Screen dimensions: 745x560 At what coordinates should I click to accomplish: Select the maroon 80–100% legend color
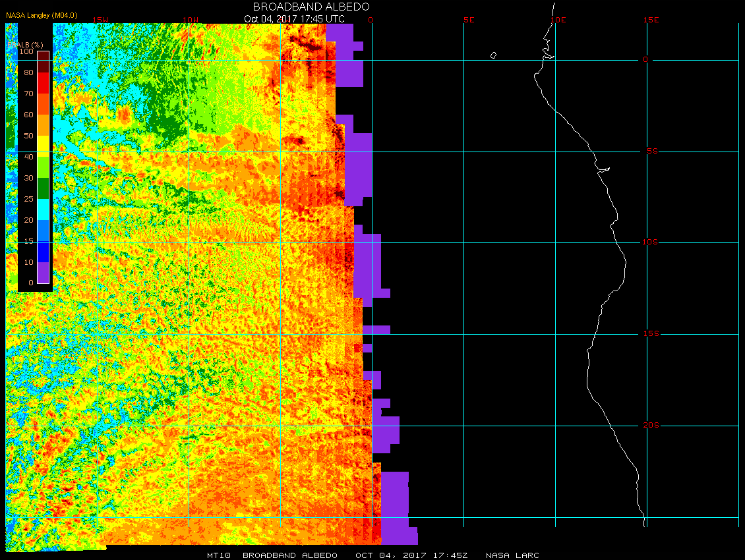pos(44,62)
